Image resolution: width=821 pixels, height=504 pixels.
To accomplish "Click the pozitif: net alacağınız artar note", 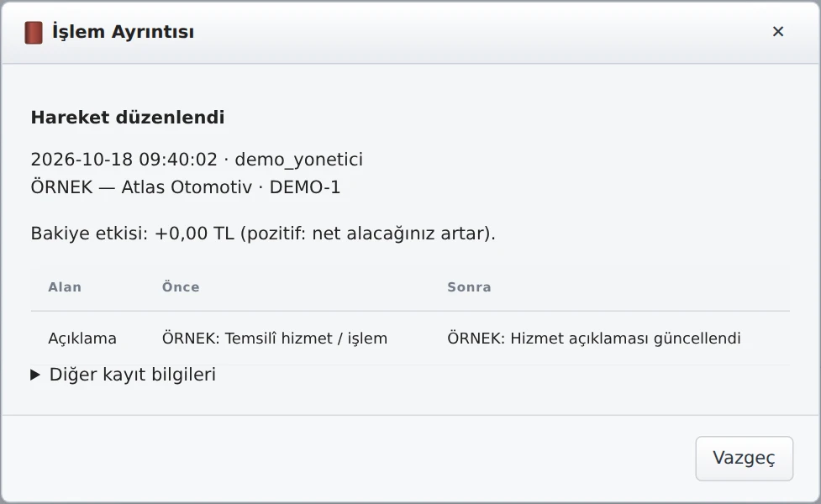I will point(368,233).
